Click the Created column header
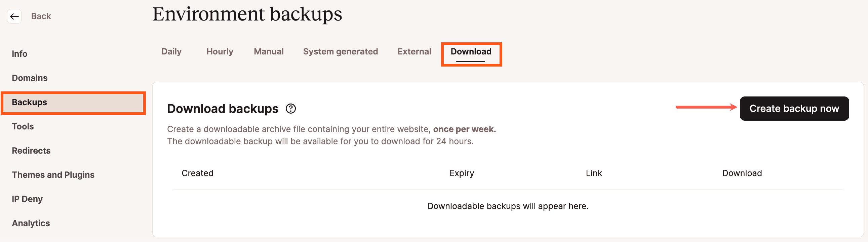This screenshot has width=868, height=242. (197, 173)
